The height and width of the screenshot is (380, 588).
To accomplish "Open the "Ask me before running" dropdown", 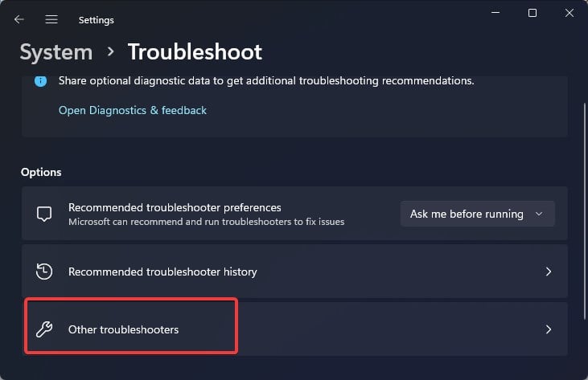I will [477, 214].
